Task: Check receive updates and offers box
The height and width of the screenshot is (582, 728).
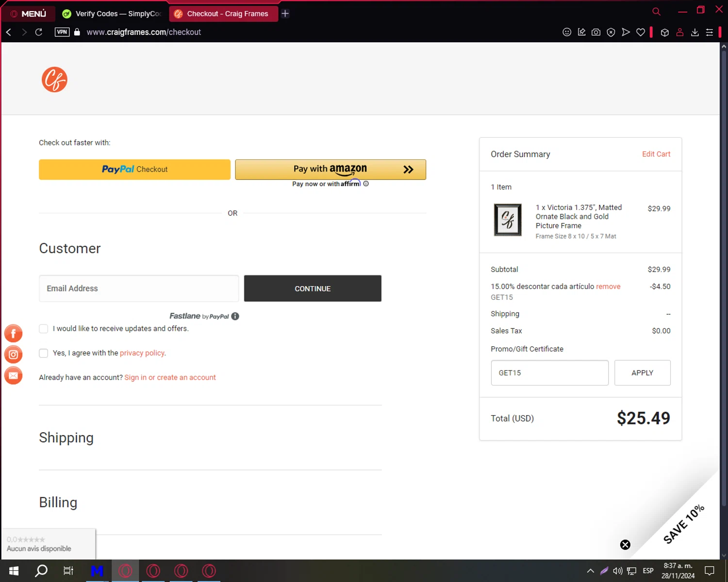Action: point(44,329)
